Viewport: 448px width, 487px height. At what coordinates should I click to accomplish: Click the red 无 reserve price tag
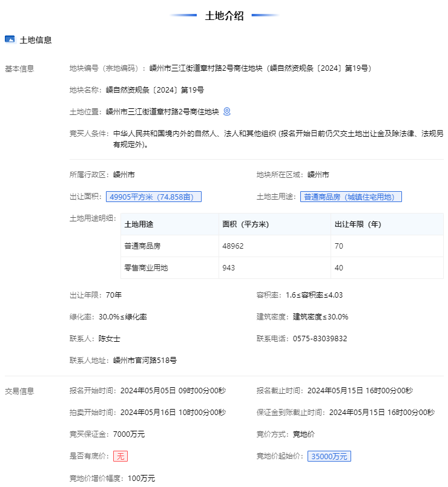[120, 456]
